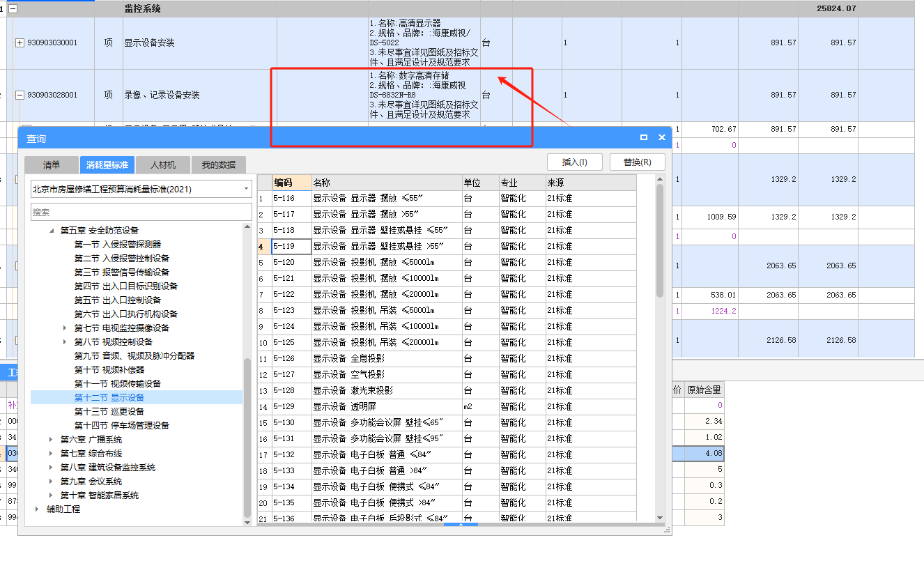The image size is (924, 561).
Task: Select 显示设备 投影机 摆放 ≤5000lm row
Action: pos(447,263)
